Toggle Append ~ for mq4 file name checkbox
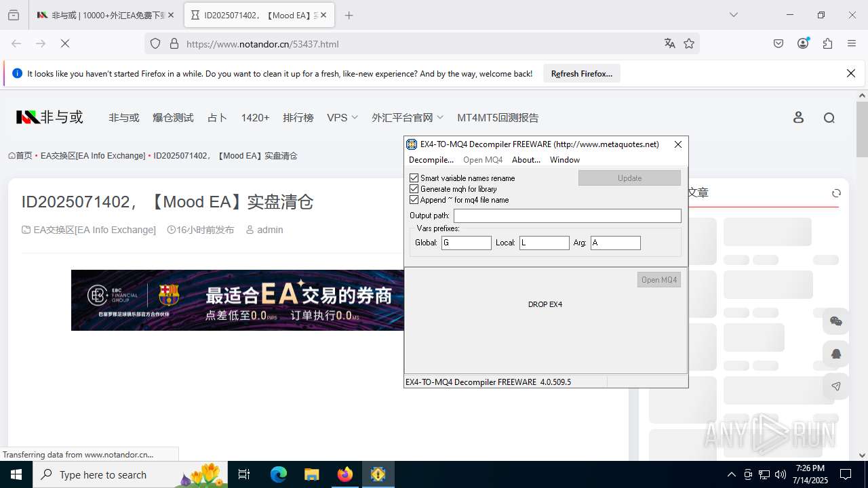Image resolution: width=868 pixels, height=488 pixels. pyautogui.click(x=414, y=199)
